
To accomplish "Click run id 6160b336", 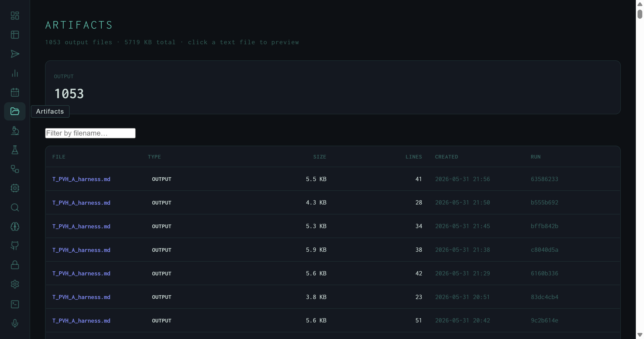I will pyautogui.click(x=544, y=273).
